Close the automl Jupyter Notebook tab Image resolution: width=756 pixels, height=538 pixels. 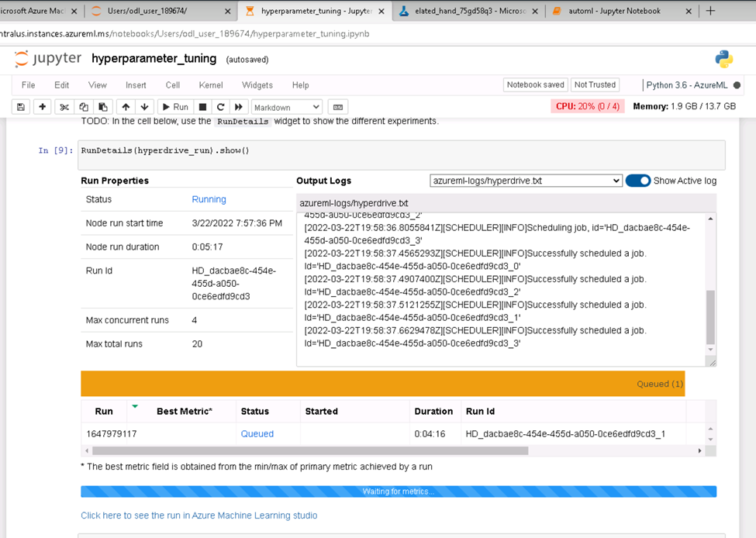[689, 11]
